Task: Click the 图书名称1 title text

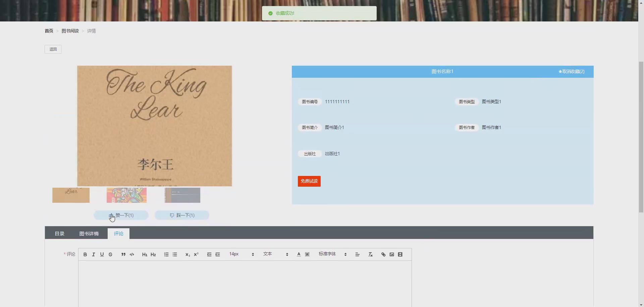Action: pyautogui.click(x=442, y=71)
